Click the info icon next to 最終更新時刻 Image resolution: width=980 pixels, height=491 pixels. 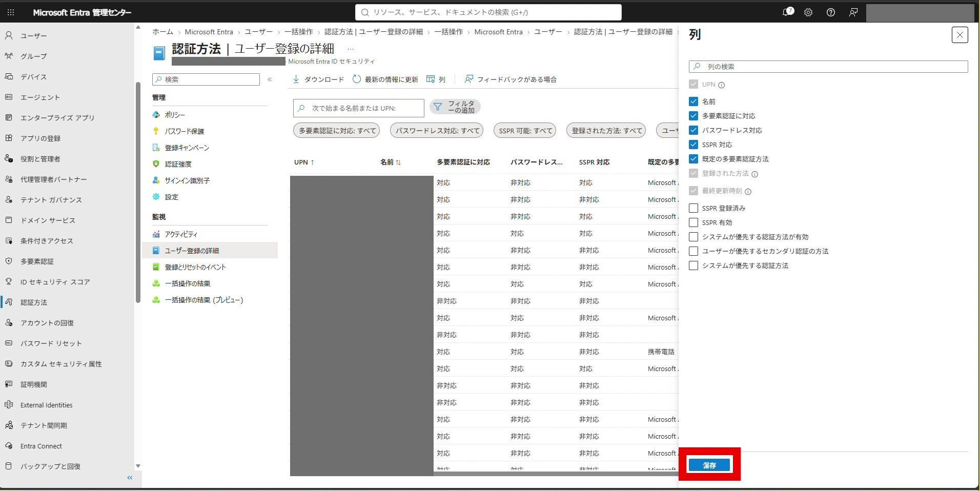pos(748,192)
